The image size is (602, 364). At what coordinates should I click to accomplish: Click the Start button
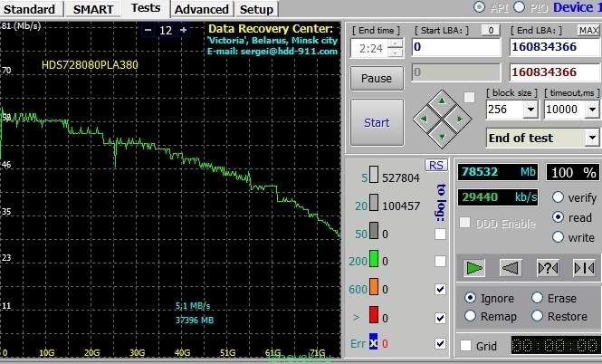click(x=377, y=122)
